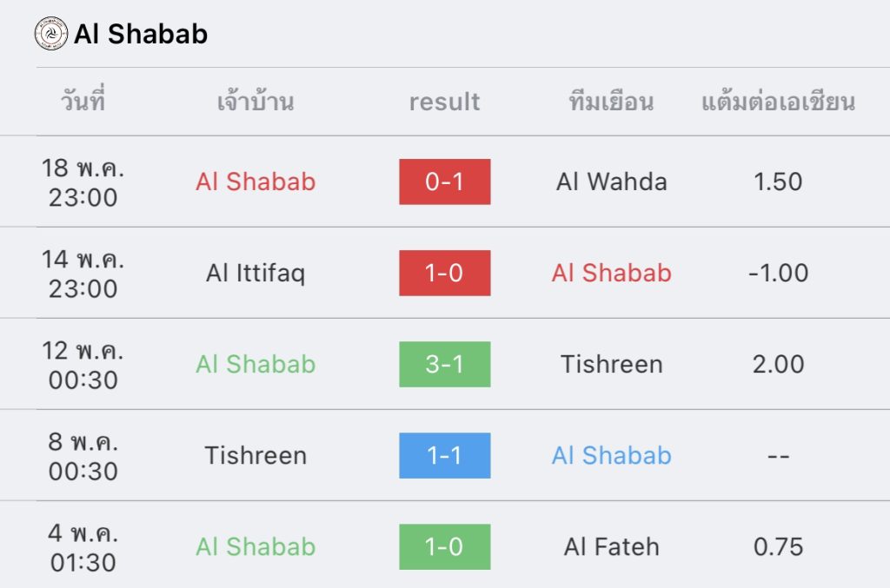Select the red 0-1 result badge
Screen dimensions: 890x588
pos(444,182)
